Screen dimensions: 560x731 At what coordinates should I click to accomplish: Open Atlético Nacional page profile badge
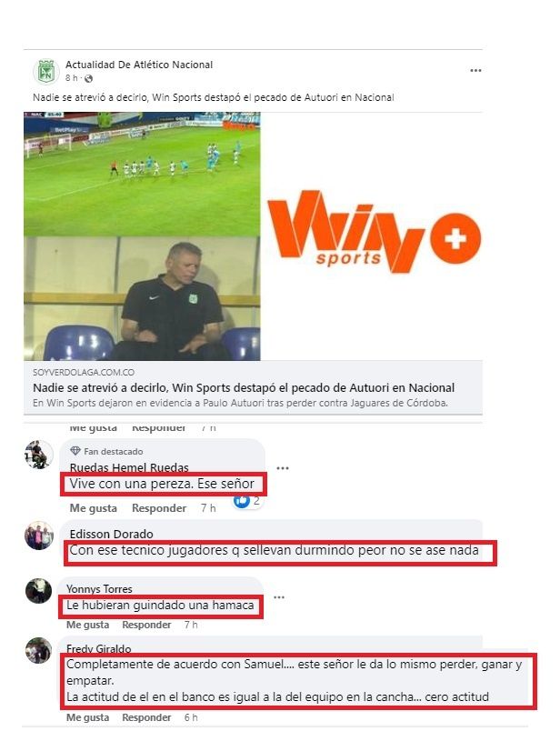(x=46, y=71)
